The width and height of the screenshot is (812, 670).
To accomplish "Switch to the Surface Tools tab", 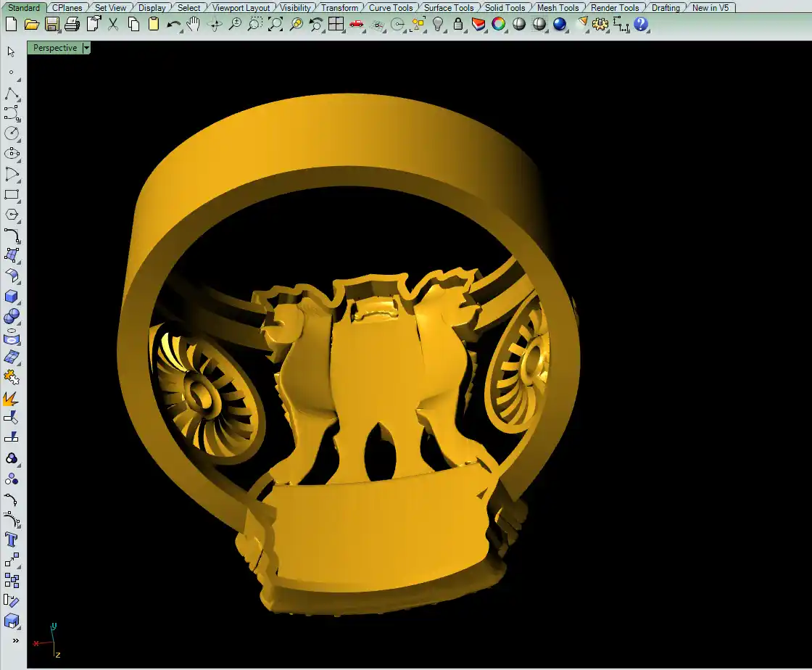I will (448, 8).
